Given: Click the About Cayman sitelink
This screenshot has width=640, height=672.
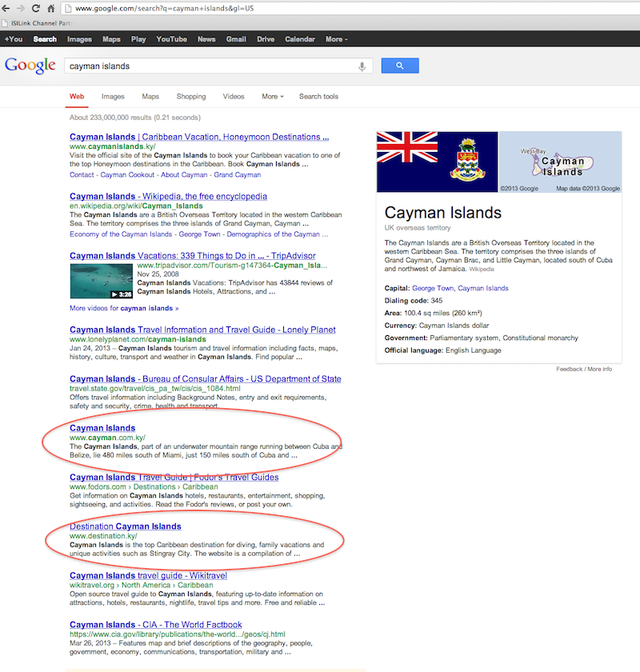Looking at the screenshot, I should 184,175.
